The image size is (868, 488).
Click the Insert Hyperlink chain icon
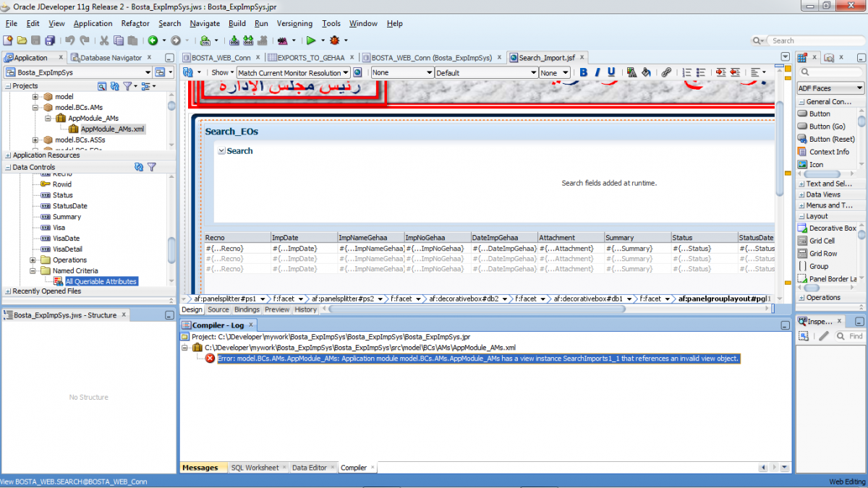pos(667,72)
